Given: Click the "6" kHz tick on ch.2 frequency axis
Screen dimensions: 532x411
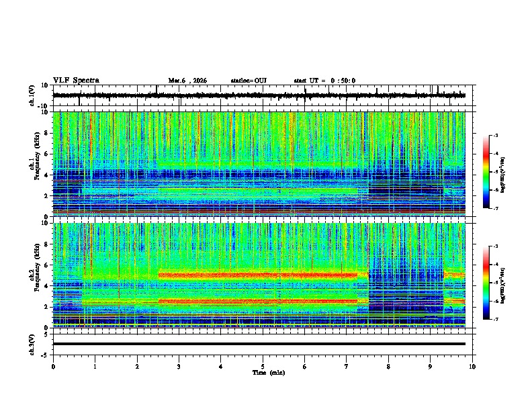Looking at the screenshot, I should pos(46,265).
